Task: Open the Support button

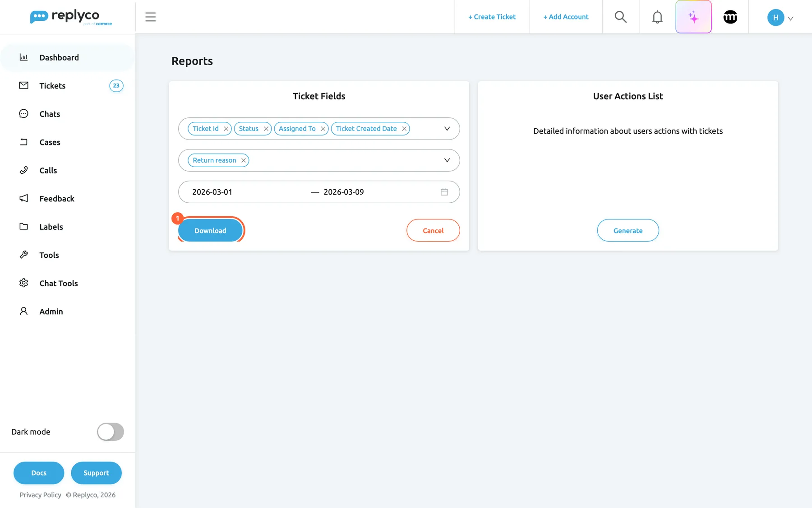Action: coord(96,473)
